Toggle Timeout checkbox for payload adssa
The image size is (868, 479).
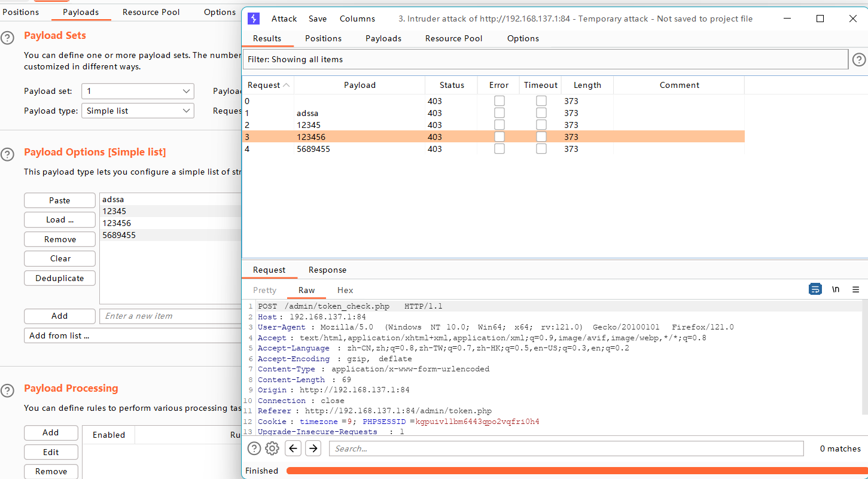tap(541, 113)
